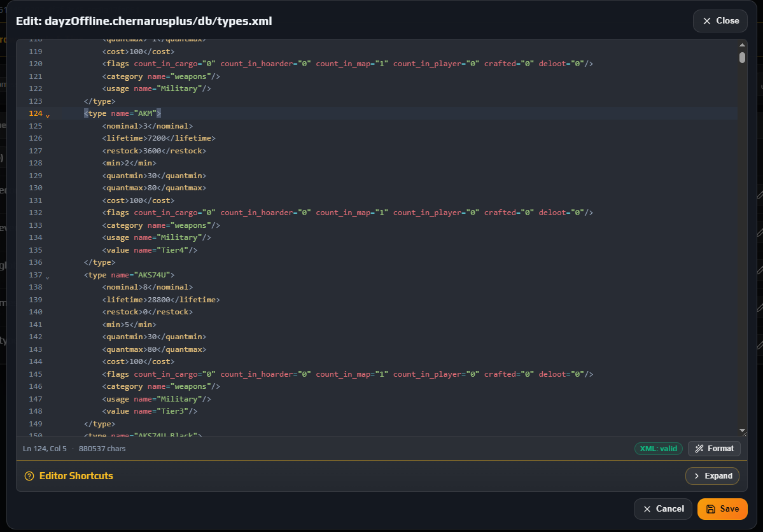This screenshot has height=532, width=763.
Task: Click <quantmin>30</quantmin> on line 129
Action: (x=154, y=175)
